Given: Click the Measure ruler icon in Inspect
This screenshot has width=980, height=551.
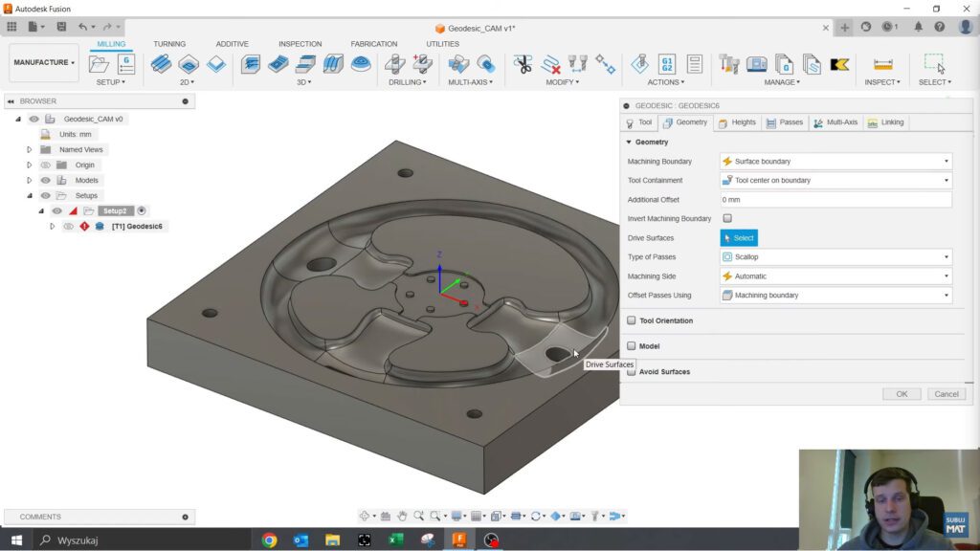Looking at the screenshot, I should coord(882,64).
